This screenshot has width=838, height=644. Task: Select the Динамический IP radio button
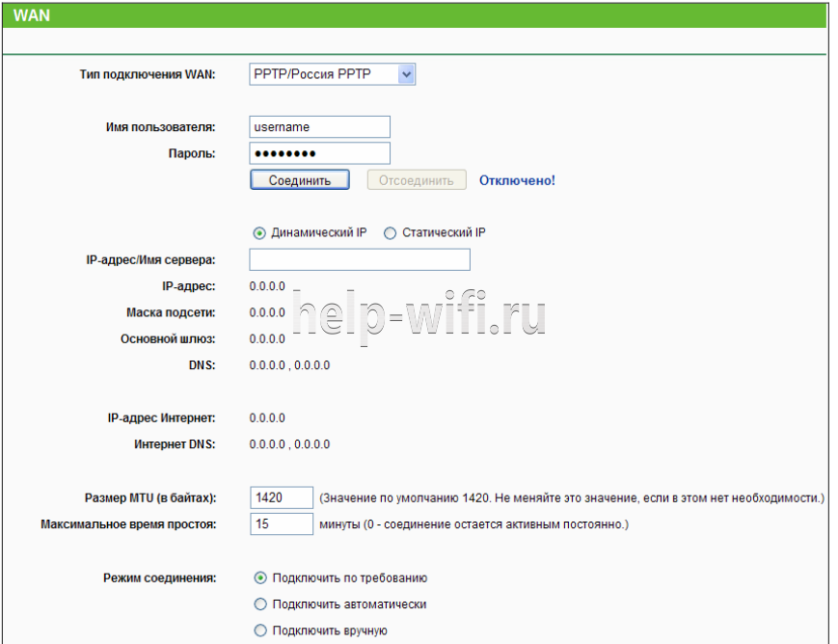coord(259,232)
